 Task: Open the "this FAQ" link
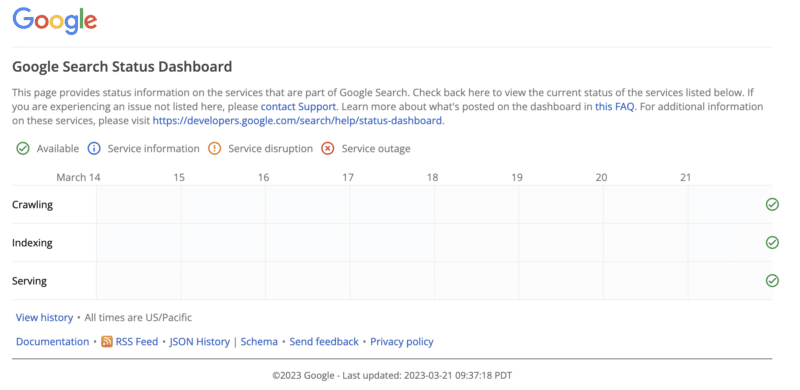615,107
